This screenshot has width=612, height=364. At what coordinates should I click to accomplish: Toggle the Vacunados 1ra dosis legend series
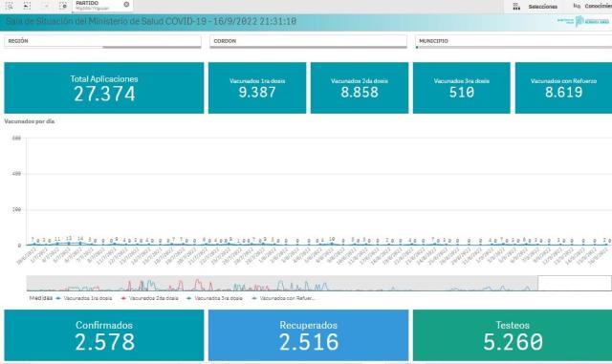[84, 298]
